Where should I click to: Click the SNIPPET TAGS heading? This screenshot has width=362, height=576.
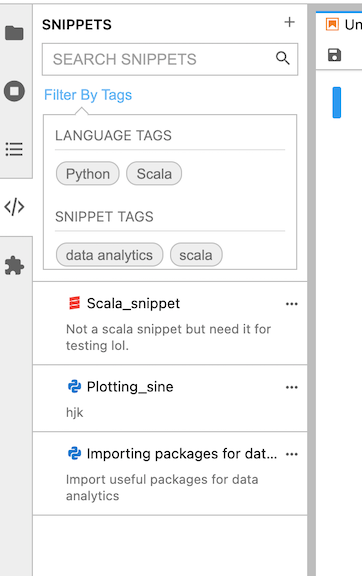tap(104, 217)
